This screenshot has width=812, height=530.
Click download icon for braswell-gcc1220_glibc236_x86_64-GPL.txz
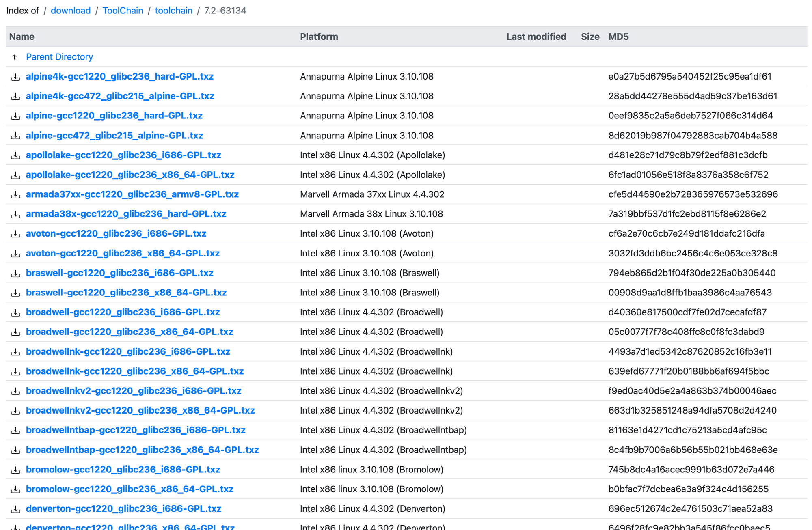coord(15,293)
